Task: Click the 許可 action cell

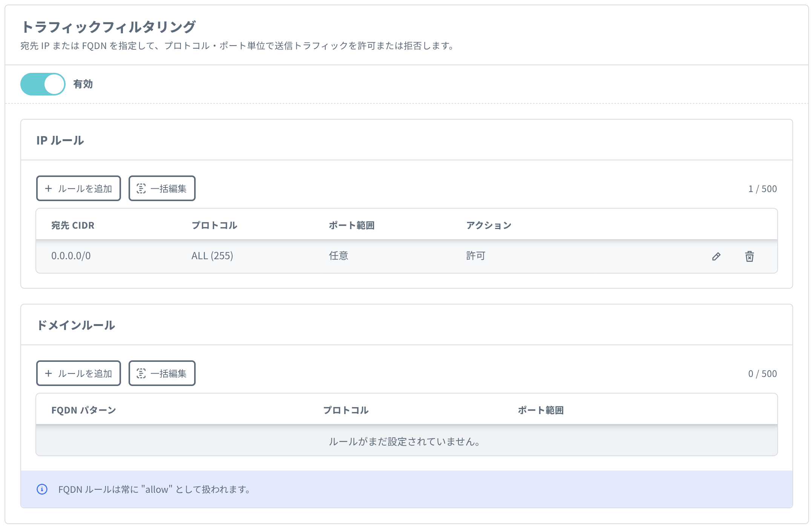Action: point(476,256)
